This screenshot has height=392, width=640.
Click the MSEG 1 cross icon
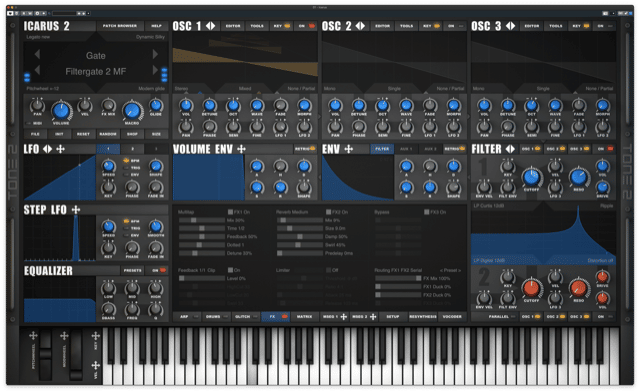pyautogui.click(x=344, y=317)
